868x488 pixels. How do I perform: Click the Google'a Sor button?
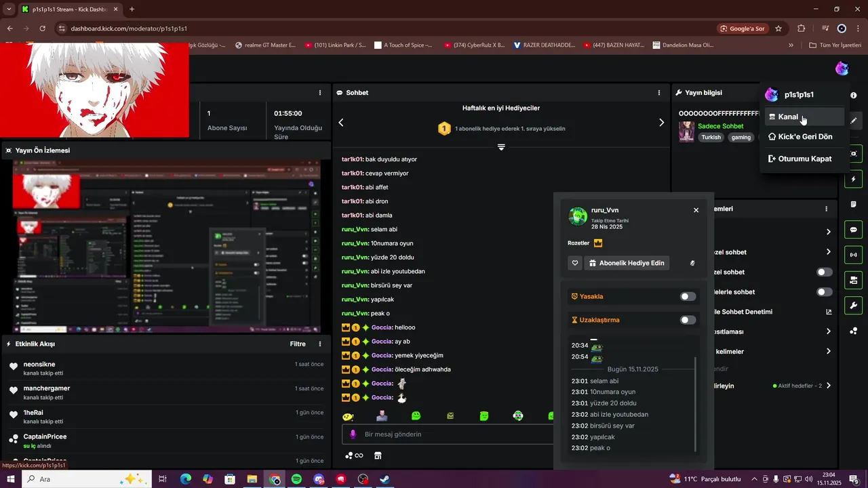[743, 28]
